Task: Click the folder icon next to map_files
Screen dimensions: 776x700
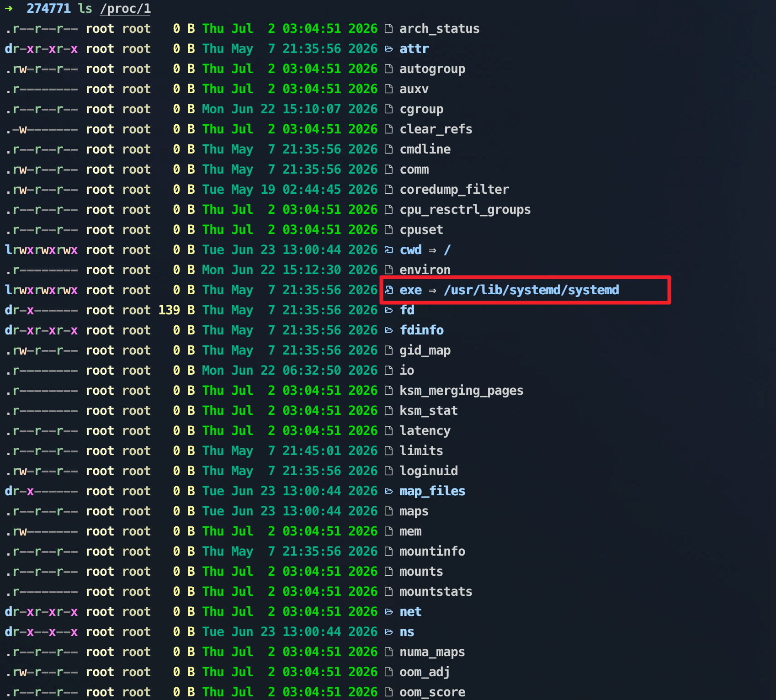Action: [388, 491]
